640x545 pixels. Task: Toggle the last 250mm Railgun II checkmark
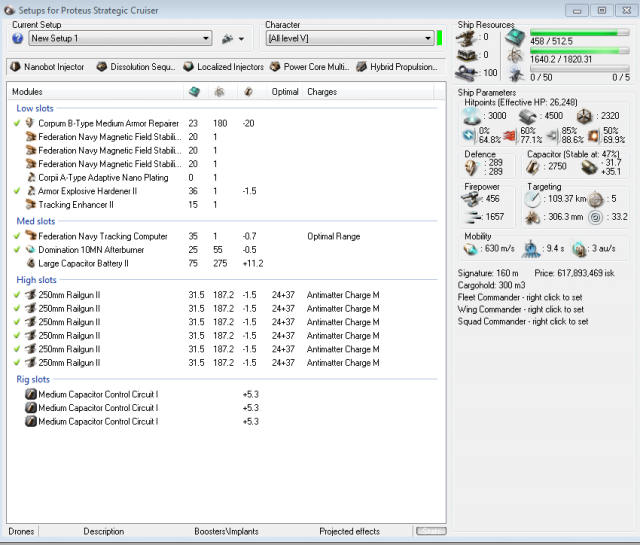[17, 363]
